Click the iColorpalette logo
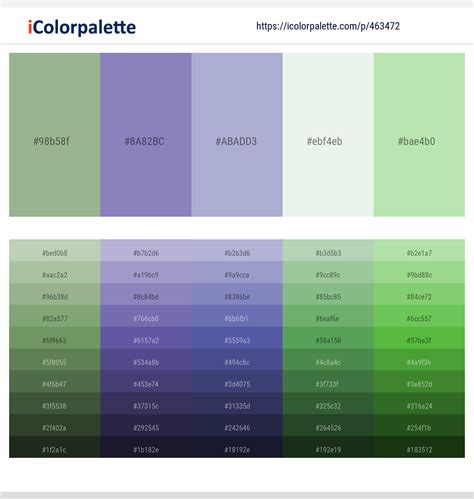The height and width of the screenshot is (499, 474). click(x=82, y=27)
